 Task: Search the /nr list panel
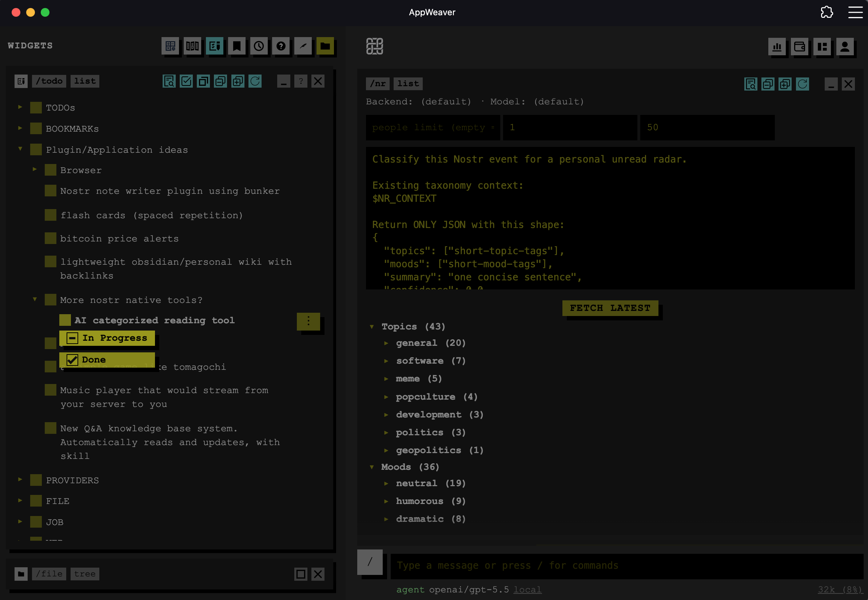click(x=750, y=84)
